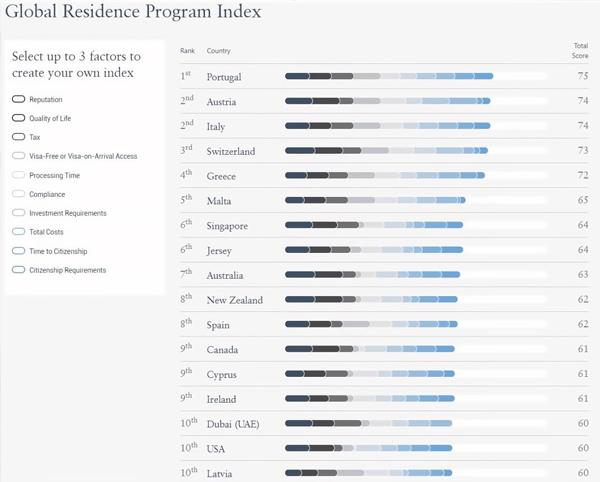Viewport: 600px width, 482px height.
Task: Enable the Time to Citizenship factor
Action: 18,251
